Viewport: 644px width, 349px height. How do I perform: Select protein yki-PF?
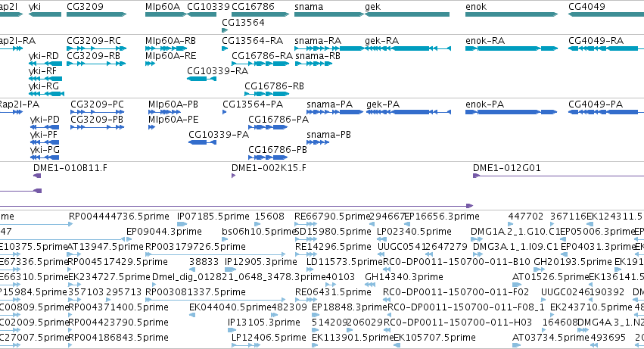coord(44,135)
